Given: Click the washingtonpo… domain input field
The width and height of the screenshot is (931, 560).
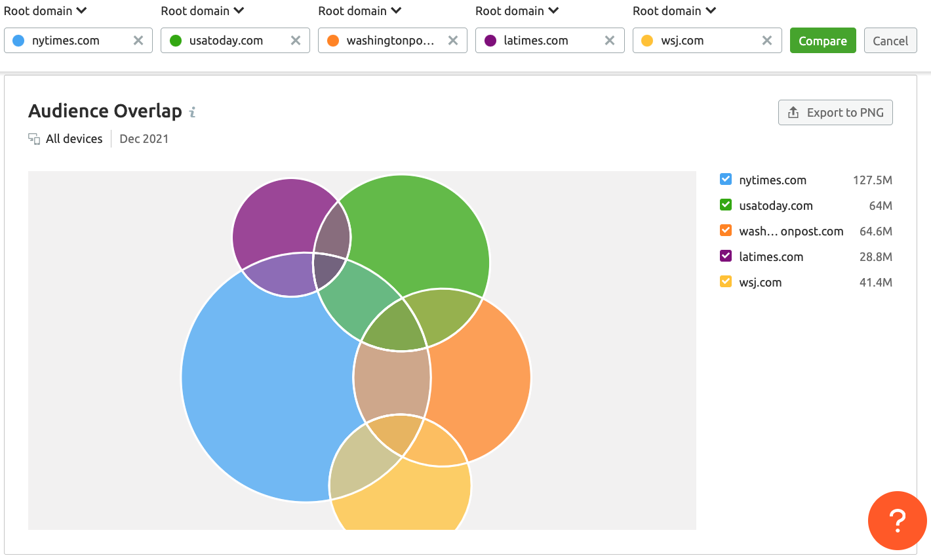Looking at the screenshot, I should [392, 41].
